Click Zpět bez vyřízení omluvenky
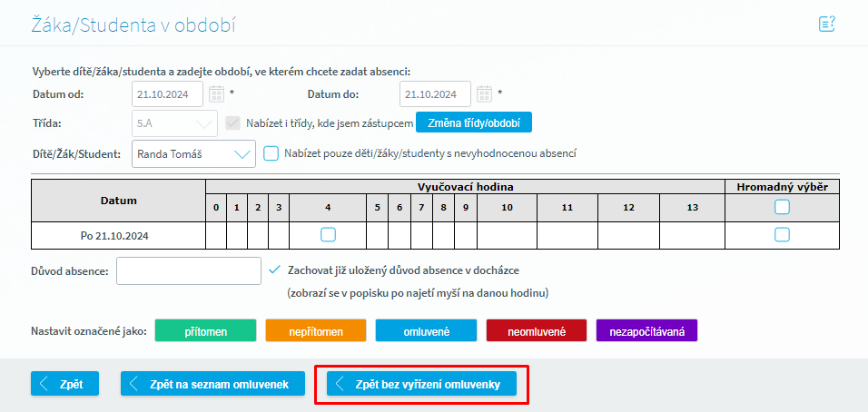Viewport: 868px width, 412px height. tap(421, 384)
